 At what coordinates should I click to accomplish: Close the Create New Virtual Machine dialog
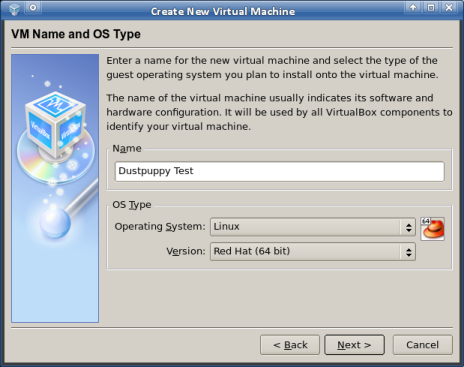449,8
